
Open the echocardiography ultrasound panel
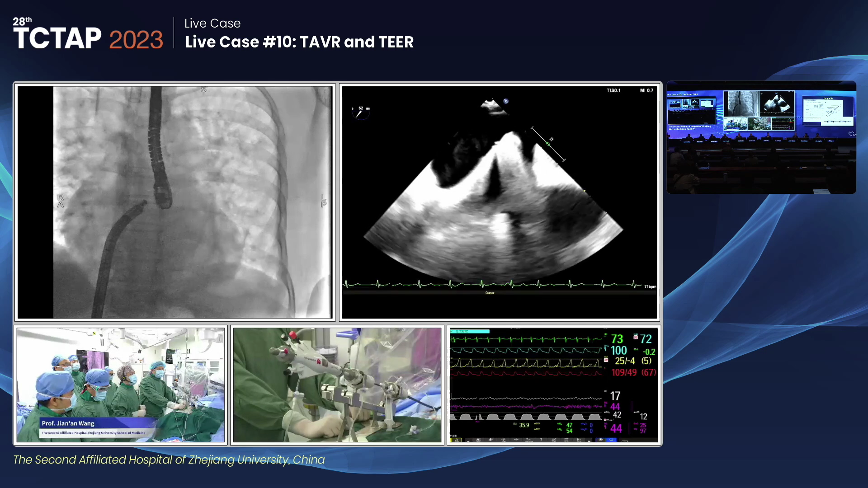499,202
